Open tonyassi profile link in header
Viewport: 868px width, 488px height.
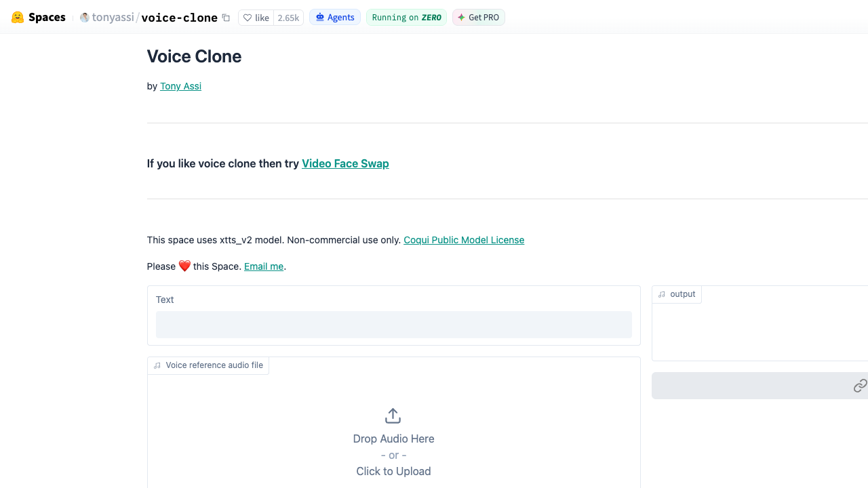tap(113, 18)
